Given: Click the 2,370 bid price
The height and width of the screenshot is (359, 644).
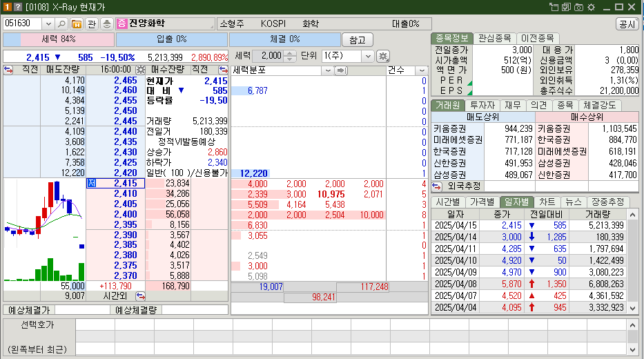Looking at the screenshot, I should coord(125,275).
